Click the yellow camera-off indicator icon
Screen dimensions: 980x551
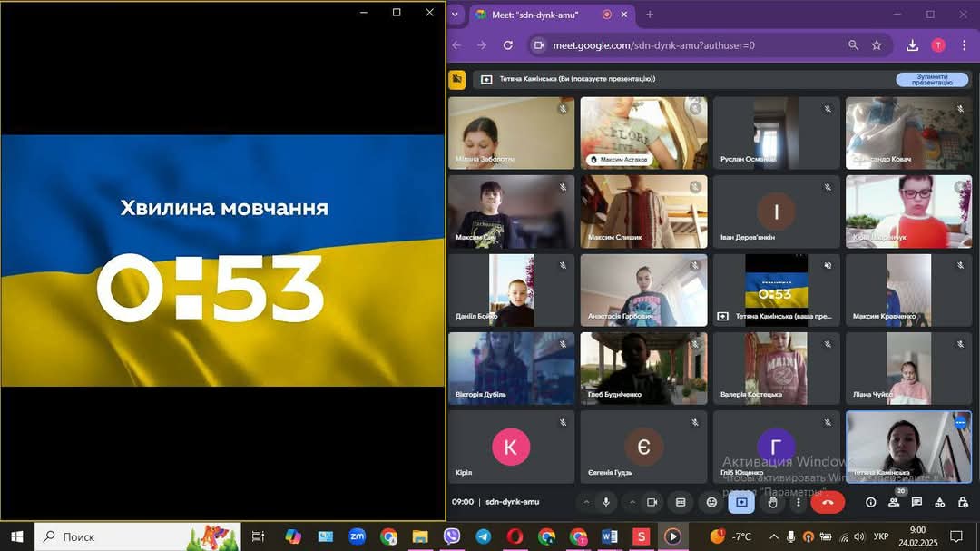click(x=456, y=80)
